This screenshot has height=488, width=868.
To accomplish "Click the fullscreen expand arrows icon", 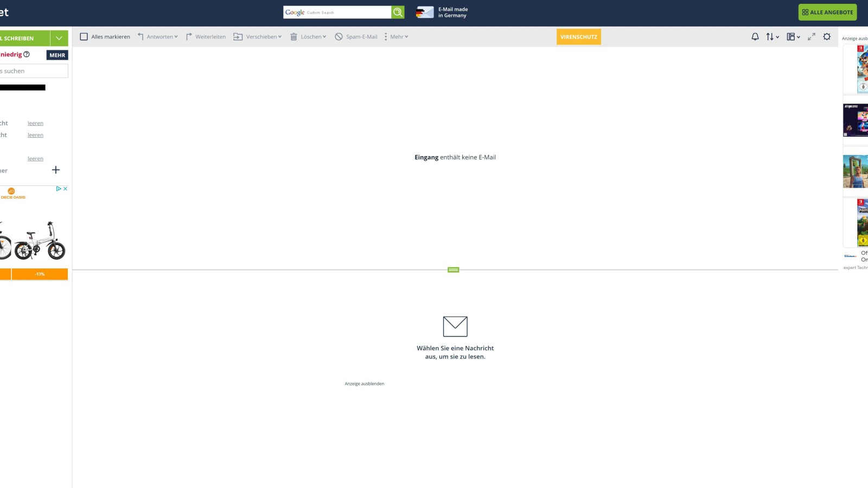I will tap(812, 37).
